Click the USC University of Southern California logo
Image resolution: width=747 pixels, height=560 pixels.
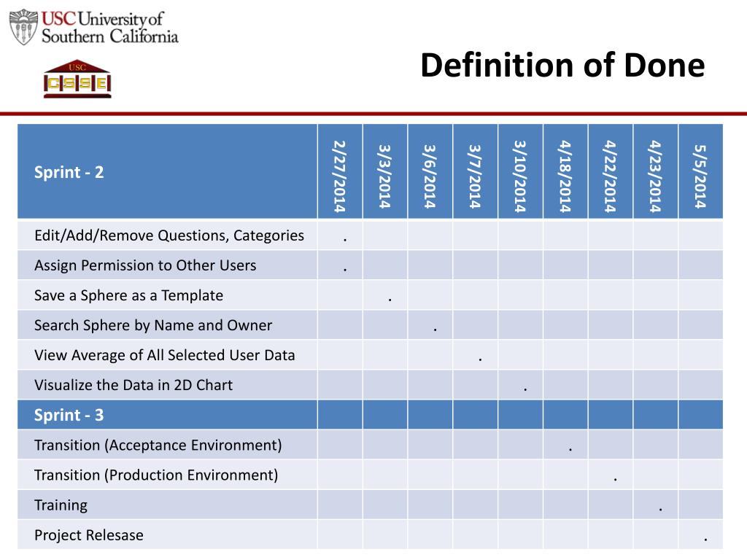[93, 27]
